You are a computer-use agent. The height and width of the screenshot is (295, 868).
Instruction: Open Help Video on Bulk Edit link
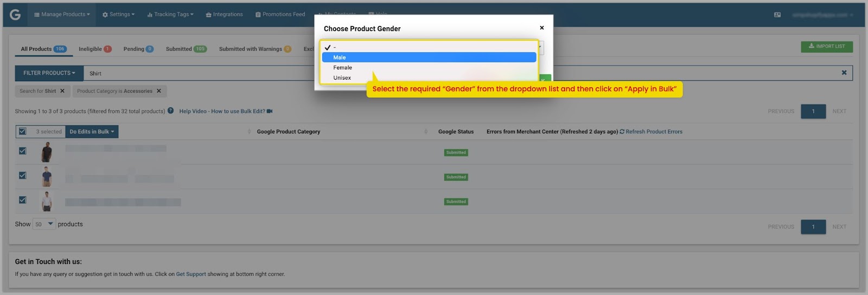[x=226, y=111]
